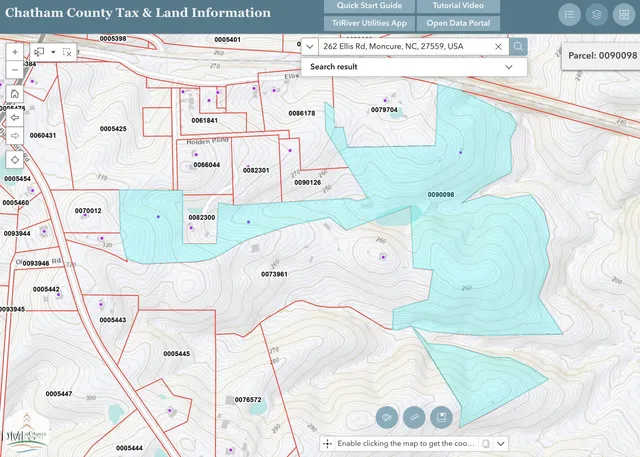
Task: Activate the select-by-rectangle tool
Action: pos(40,51)
